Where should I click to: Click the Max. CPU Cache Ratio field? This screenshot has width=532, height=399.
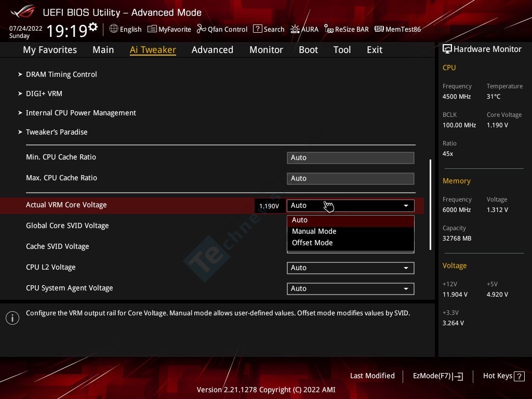(351, 179)
